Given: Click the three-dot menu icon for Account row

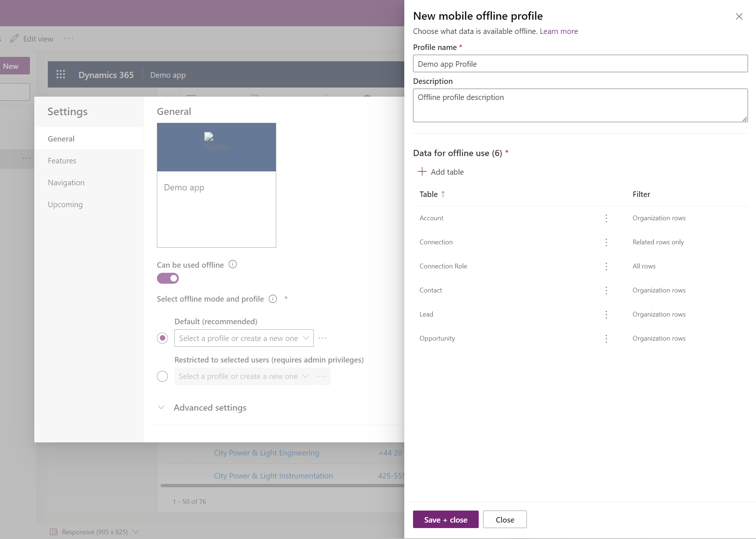Looking at the screenshot, I should click(606, 217).
